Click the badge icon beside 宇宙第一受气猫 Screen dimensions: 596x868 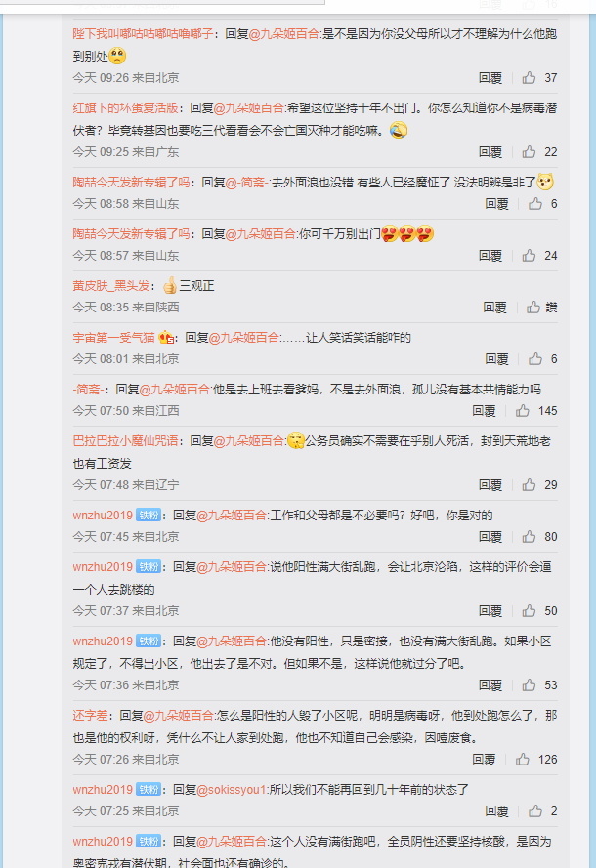coord(166,337)
